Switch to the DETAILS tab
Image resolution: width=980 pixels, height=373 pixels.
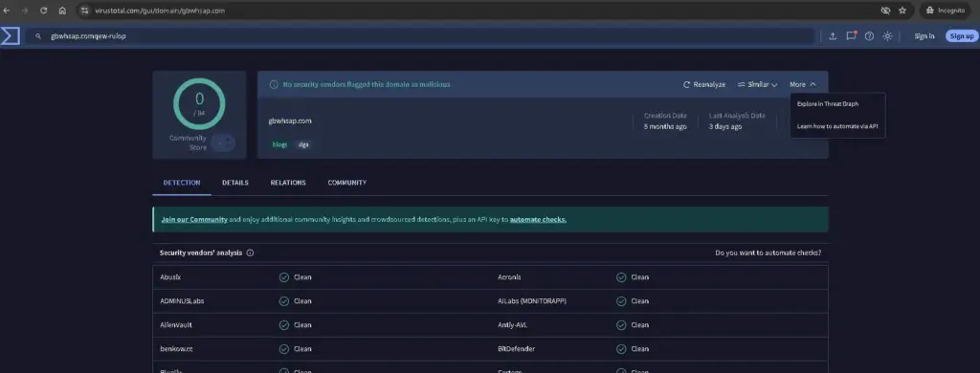click(235, 183)
